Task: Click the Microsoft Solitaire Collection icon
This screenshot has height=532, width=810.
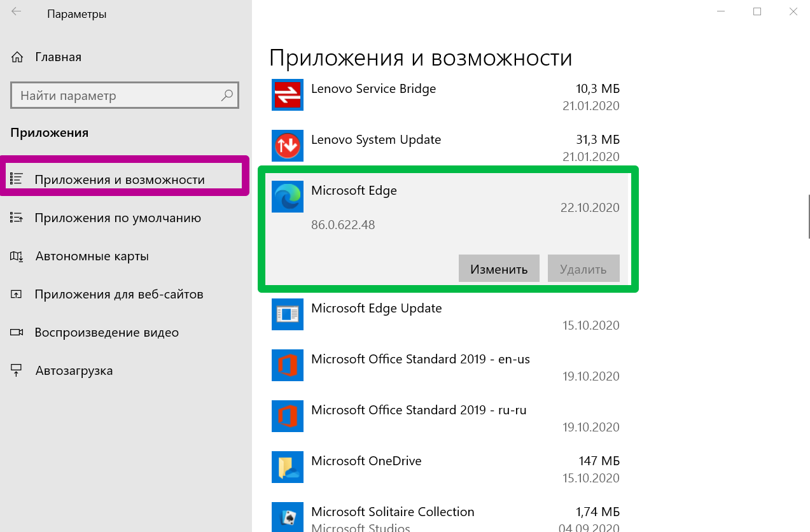Action: pyautogui.click(x=288, y=517)
